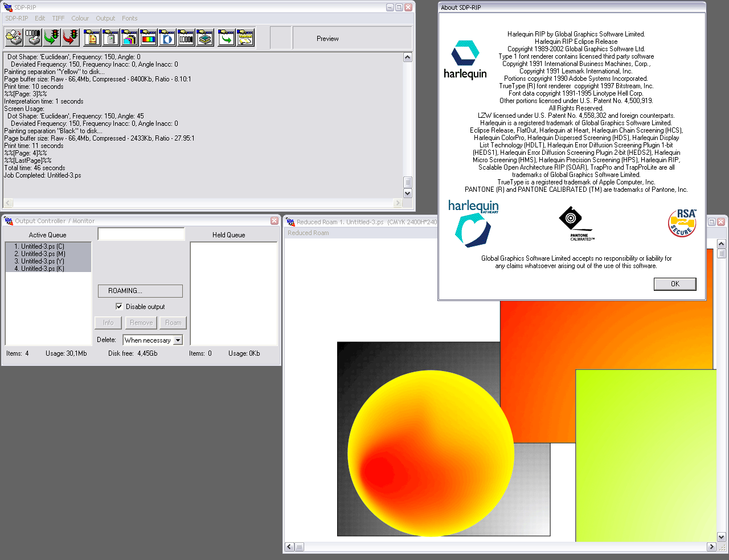Click the Print File printer-with-folder toolbar icon
729x560 pixels.
(x=14, y=38)
